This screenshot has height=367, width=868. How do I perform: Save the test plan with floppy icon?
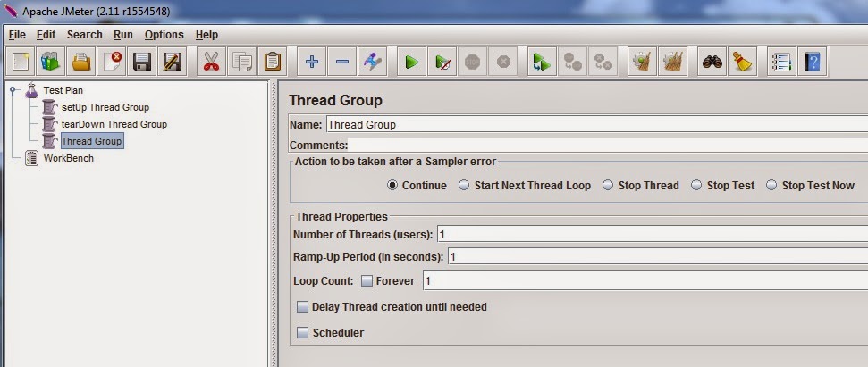pyautogui.click(x=142, y=62)
